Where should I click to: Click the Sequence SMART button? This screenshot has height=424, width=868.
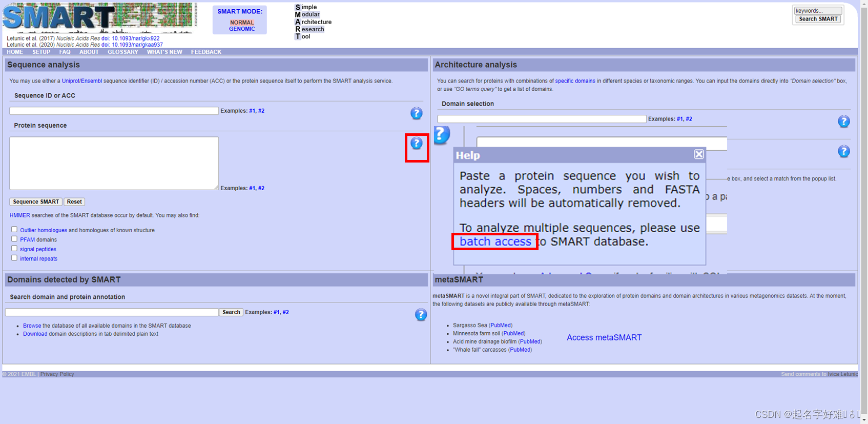point(36,202)
